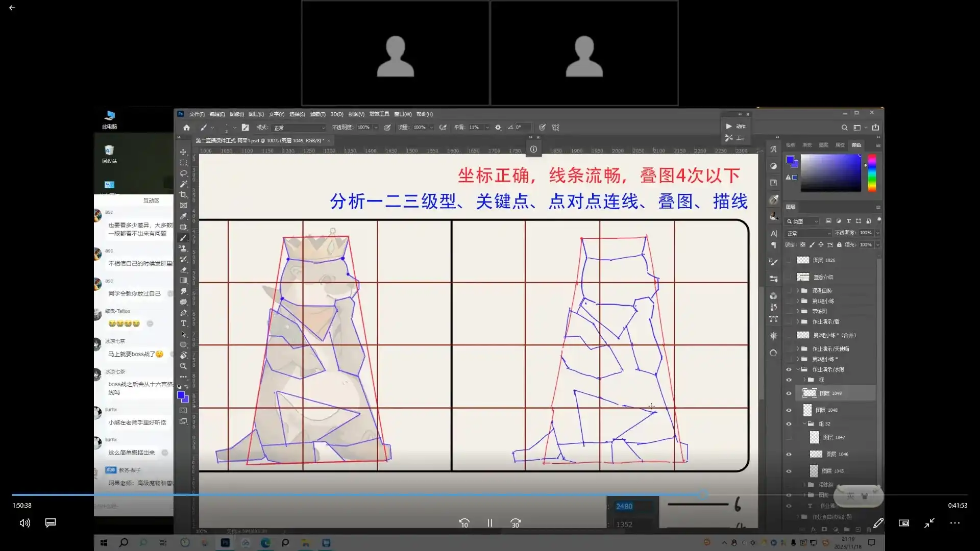Open the blend mode dropdown showing 正常
Image resolution: width=980 pixels, height=551 pixels.
(808, 233)
